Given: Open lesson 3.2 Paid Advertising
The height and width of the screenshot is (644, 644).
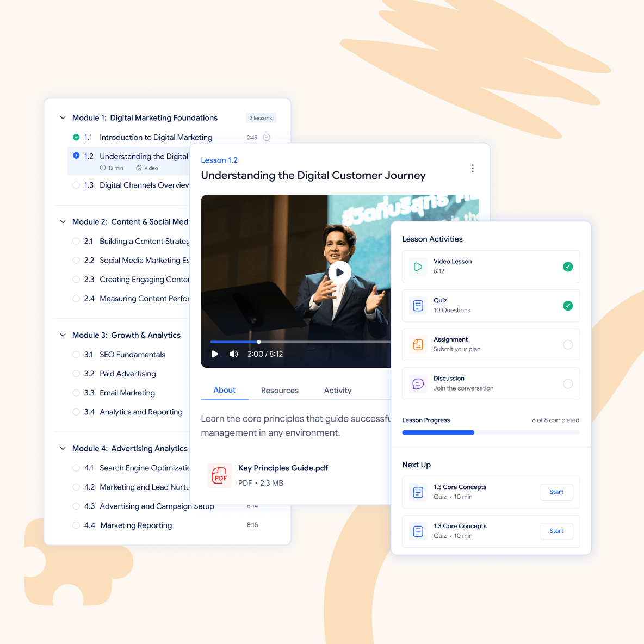Looking at the screenshot, I should 128,374.
